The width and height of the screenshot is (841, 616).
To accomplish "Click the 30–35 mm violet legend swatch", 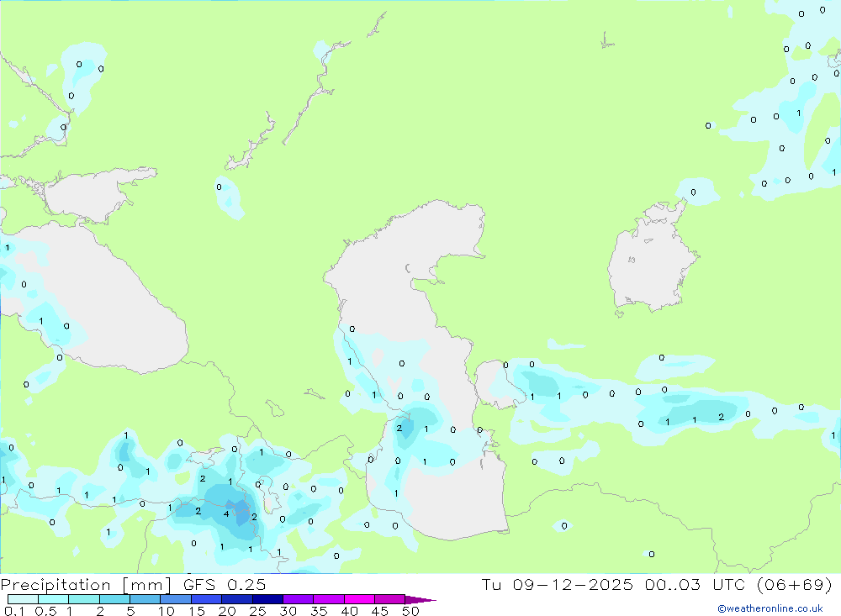I will pyautogui.click(x=299, y=599).
